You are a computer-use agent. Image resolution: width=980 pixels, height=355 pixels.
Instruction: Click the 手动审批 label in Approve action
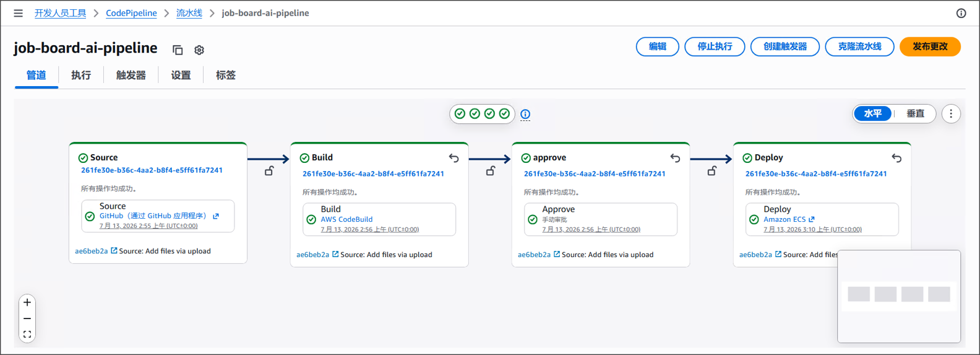click(x=554, y=220)
